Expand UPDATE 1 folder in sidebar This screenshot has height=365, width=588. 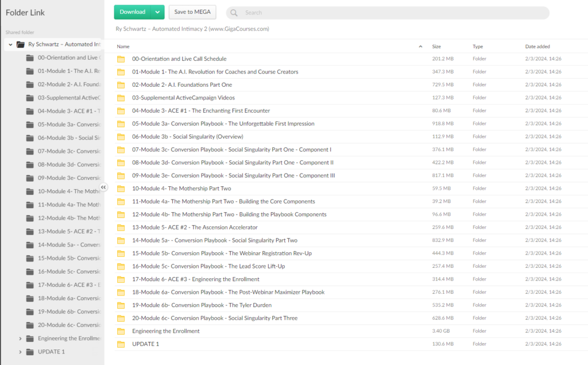[x=21, y=352]
